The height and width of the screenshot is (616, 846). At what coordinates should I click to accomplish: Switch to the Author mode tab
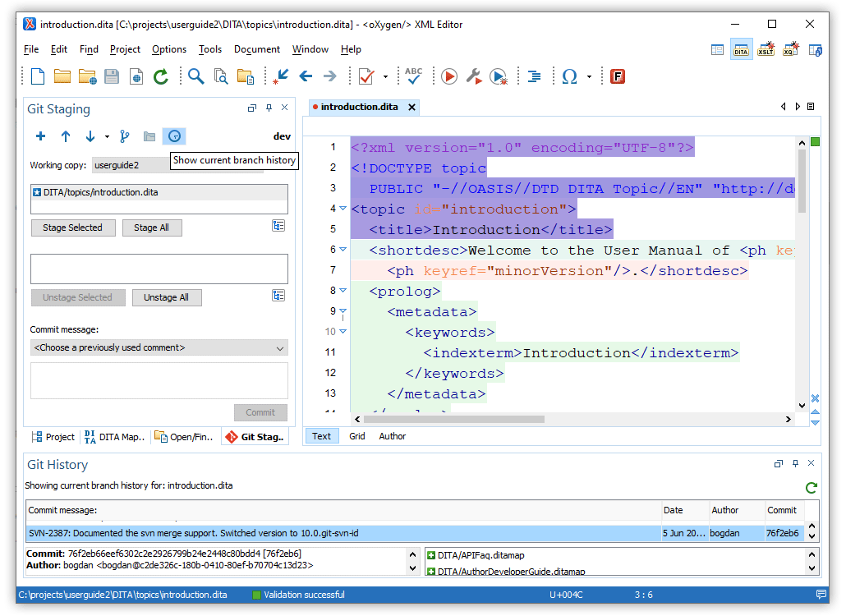click(x=393, y=436)
